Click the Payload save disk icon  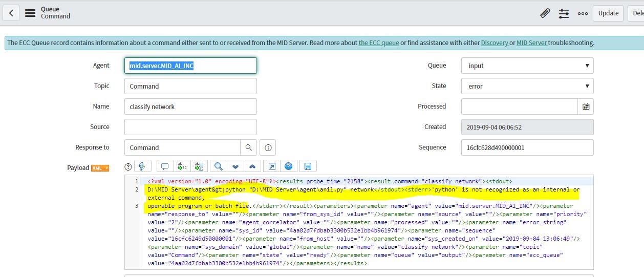pyautogui.click(x=308, y=166)
